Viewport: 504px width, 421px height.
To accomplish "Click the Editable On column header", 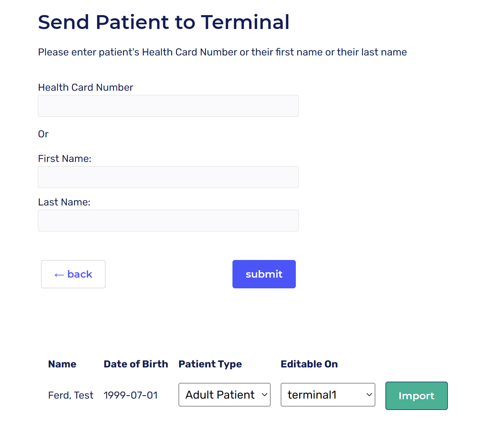I will [309, 364].
